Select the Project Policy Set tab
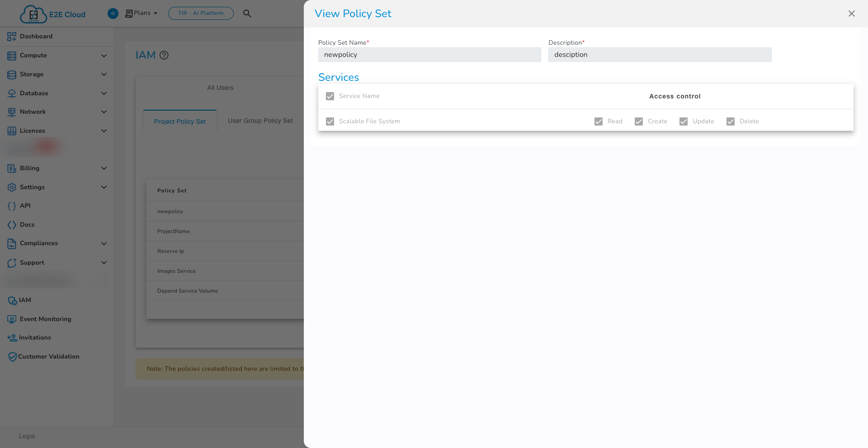This screenshot has height=448, width=868. pos(180,121)
